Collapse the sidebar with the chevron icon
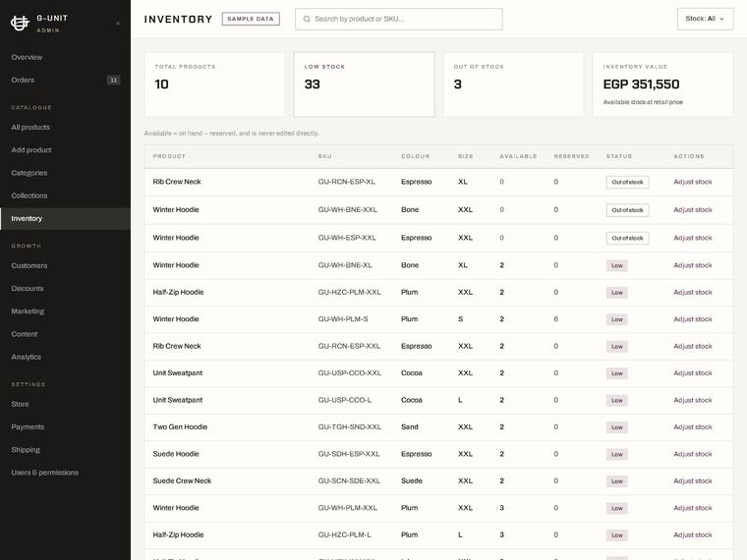The image size is (747, 560). [118, 23]
